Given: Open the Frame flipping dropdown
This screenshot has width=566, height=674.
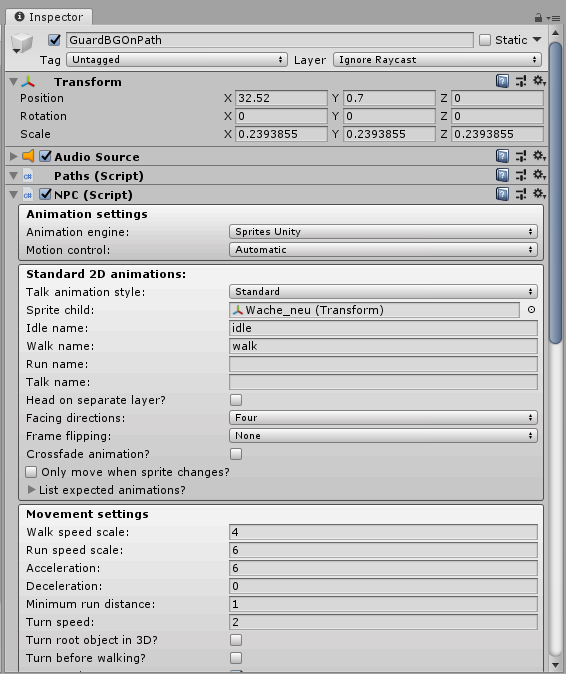Looking at the screenshot, I should (383, 436).
